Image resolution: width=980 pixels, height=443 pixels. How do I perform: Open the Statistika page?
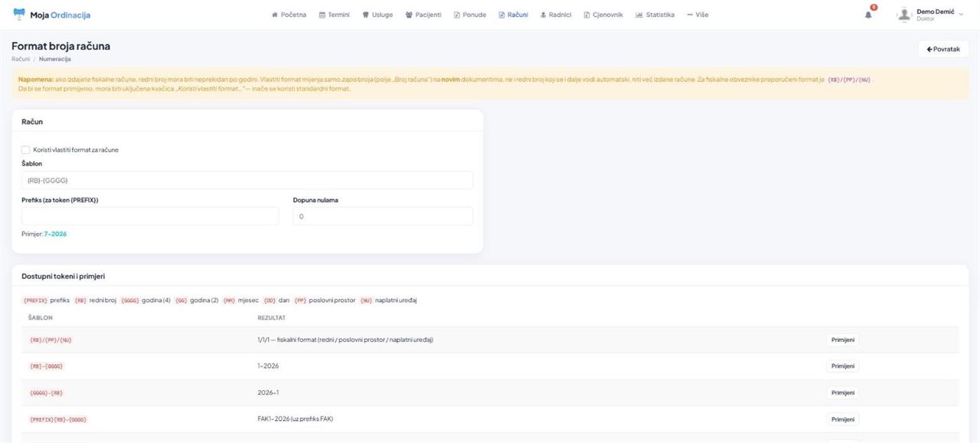click(x=655, y=15)
